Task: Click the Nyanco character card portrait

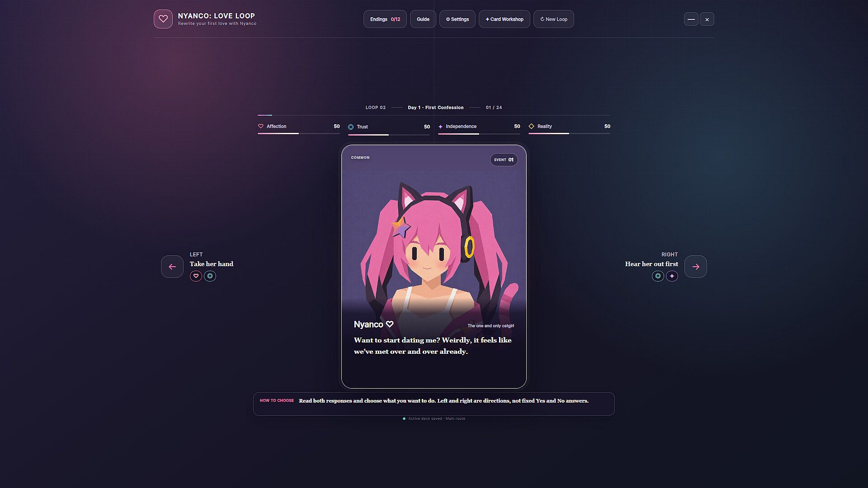Action: click(x=434, y=244)
